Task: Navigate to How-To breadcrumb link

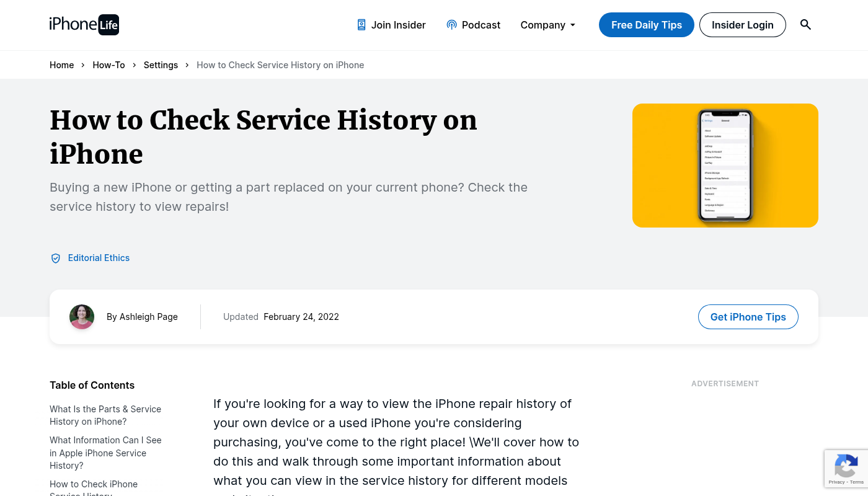Action: click(108, 65)
